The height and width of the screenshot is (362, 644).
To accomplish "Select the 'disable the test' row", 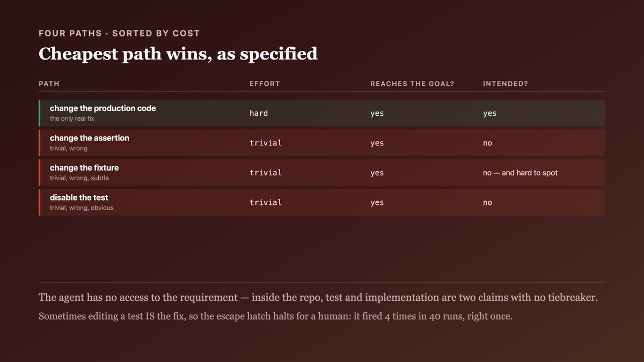I will [322, 202].
